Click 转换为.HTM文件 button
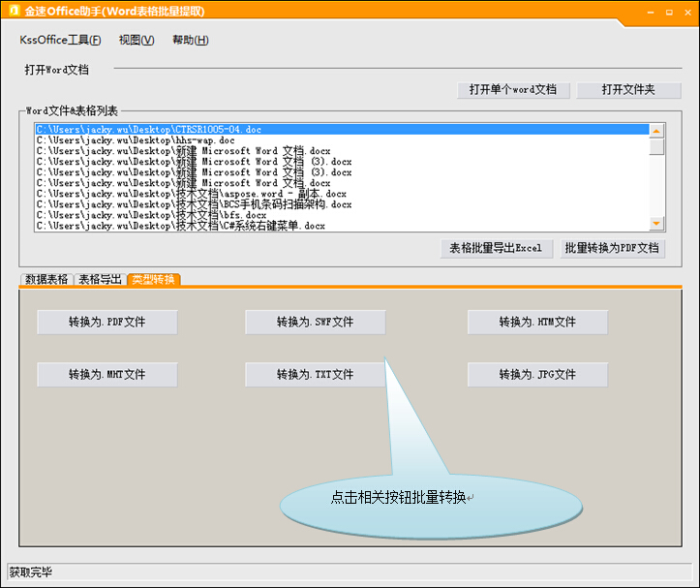 pos(537,323)
